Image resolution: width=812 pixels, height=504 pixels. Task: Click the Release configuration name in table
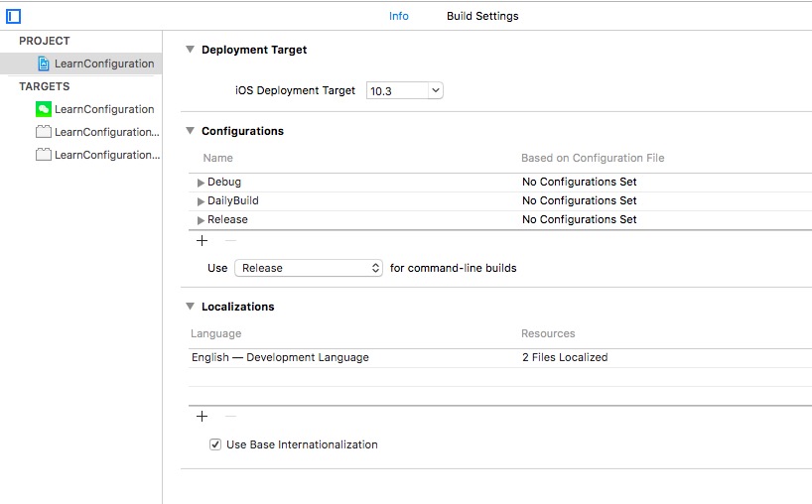pyautogui.click(x=227, y=219)
